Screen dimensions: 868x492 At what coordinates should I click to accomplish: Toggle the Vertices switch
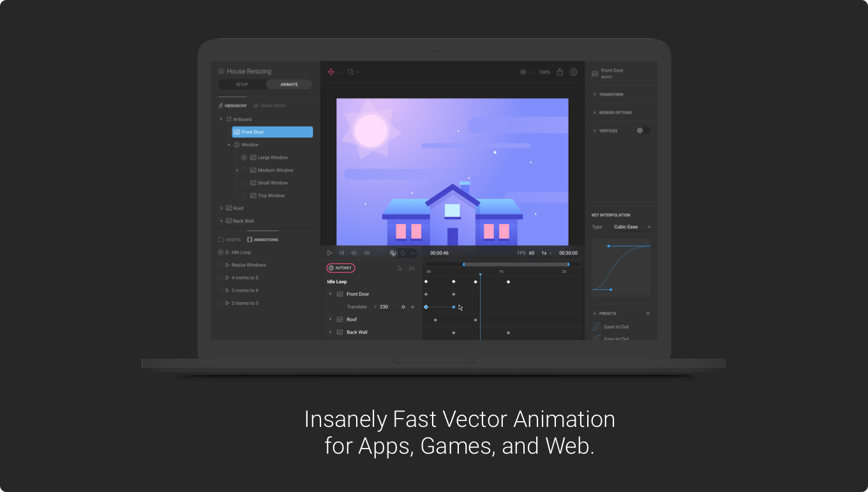(643, 130)
